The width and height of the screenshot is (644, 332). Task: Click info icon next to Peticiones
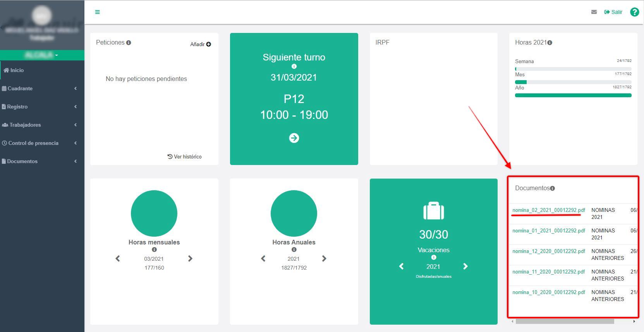(x=129, y=43)
